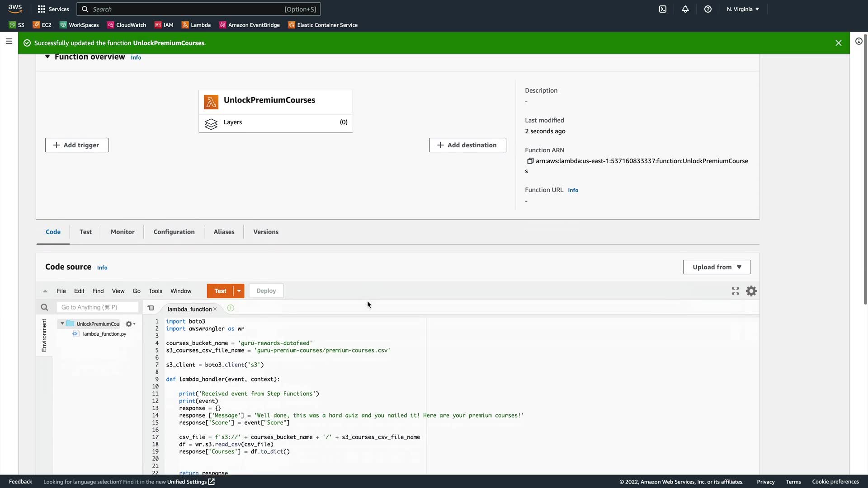Open the N. Virginia region selector
Screen dimensions: 868x488
pyautogui.click(x=743, y=9)
